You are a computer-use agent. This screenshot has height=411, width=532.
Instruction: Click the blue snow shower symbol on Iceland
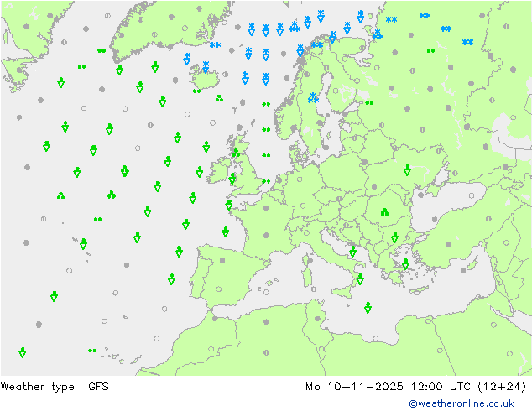pos(206,67)
